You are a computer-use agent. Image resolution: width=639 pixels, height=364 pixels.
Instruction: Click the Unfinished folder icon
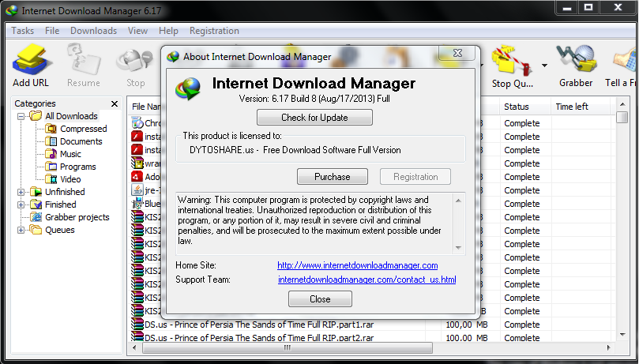click(x=36, y=192)
